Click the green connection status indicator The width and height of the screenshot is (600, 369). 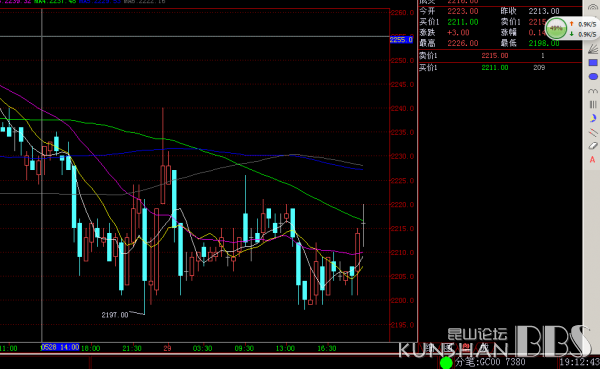point(446,362)
